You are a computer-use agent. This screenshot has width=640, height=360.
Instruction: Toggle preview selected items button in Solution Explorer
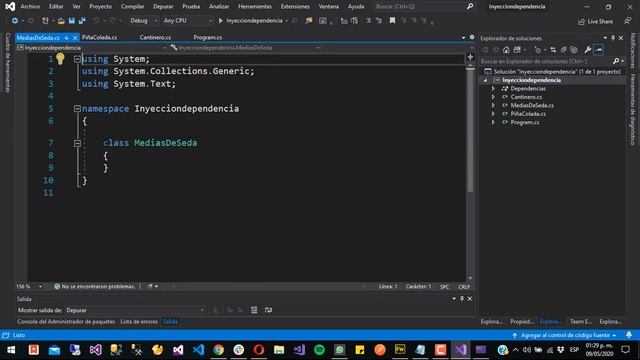(x=599, y=50)
